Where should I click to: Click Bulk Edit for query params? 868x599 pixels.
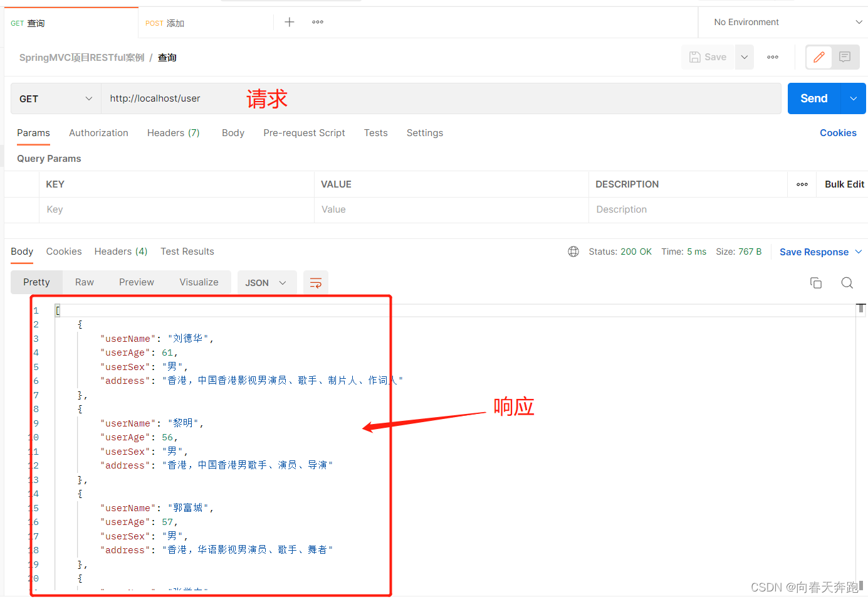pyautogui.click(x=844, y=184)
